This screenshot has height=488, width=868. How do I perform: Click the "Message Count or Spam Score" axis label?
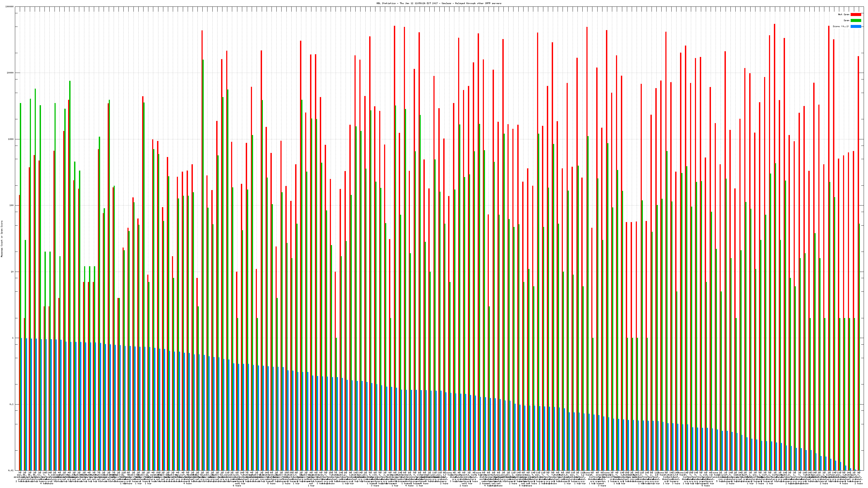click(x=2, y=239)
